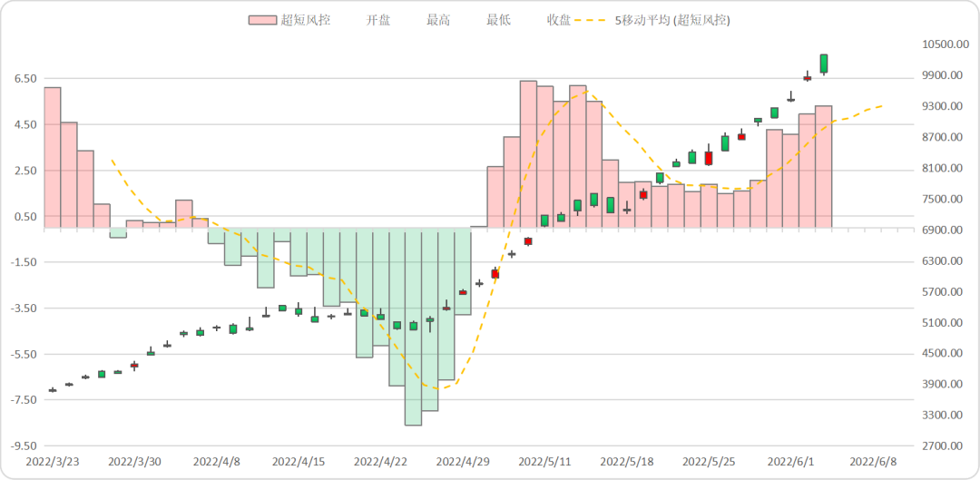Click the 2022/4/22 date label
Screen dimensions: 980x480
[x=380, y=462]
